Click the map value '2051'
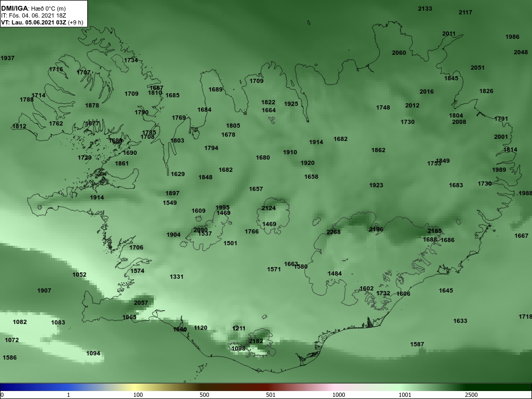Image resolution: width=532 pixels, height=399 pixels. pos(477,68)
